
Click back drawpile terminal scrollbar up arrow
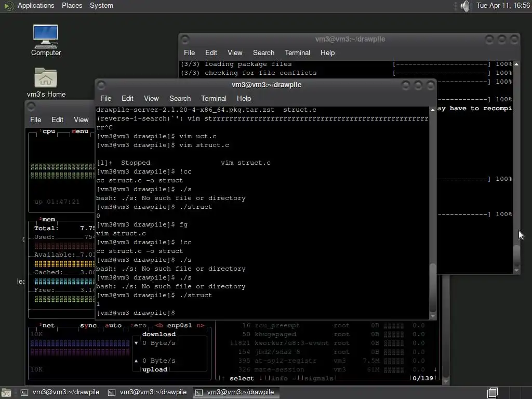pyautogui.click(x=516, y=64)
